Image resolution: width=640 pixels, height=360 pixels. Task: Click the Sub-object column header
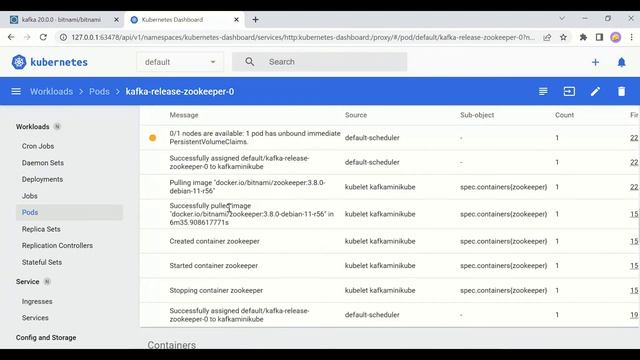[x=477, y=115]
